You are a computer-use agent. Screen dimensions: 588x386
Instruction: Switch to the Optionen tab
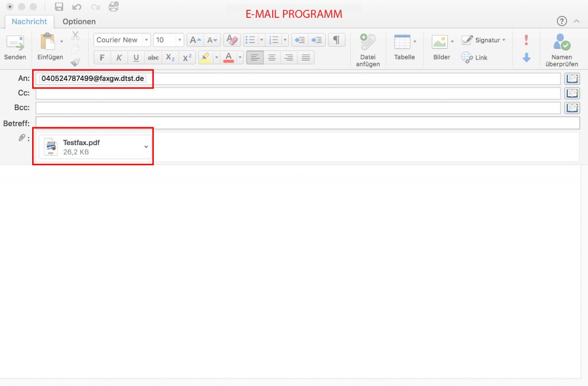tap(79, 22)
